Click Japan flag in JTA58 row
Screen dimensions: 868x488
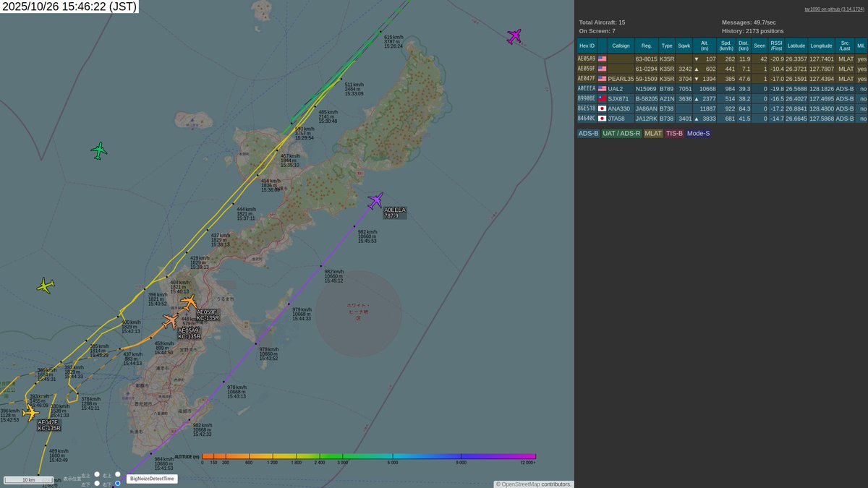coord(602,118)
